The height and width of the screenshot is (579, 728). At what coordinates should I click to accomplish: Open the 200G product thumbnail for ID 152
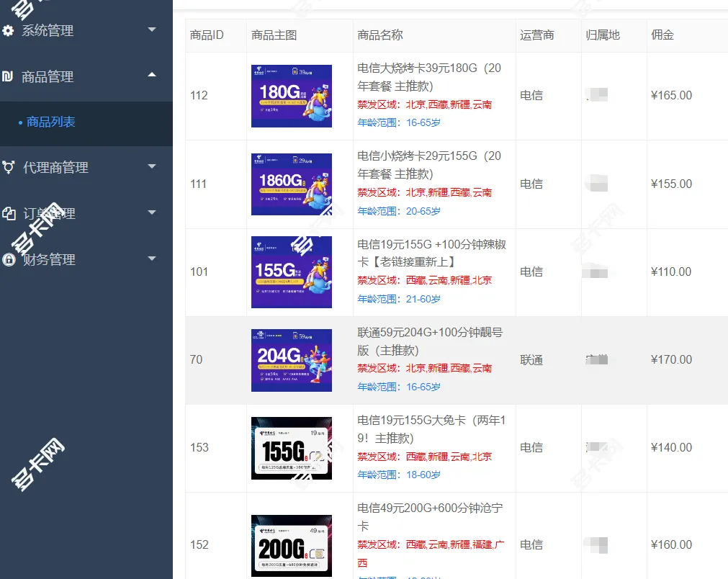click(x=292, y=546)
